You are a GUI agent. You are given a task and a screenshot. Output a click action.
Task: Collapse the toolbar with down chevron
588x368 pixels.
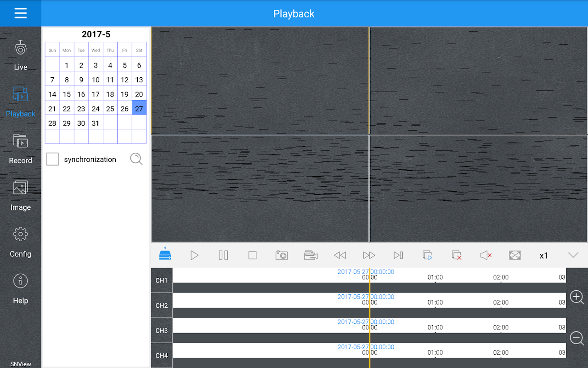[x=573, y=255]
